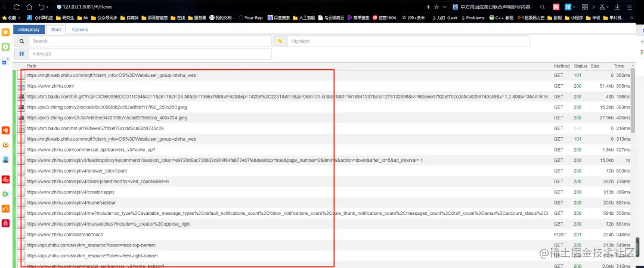Open the browser hamburger menu
The height and width of the screenshot is (268, 644).
630,7
